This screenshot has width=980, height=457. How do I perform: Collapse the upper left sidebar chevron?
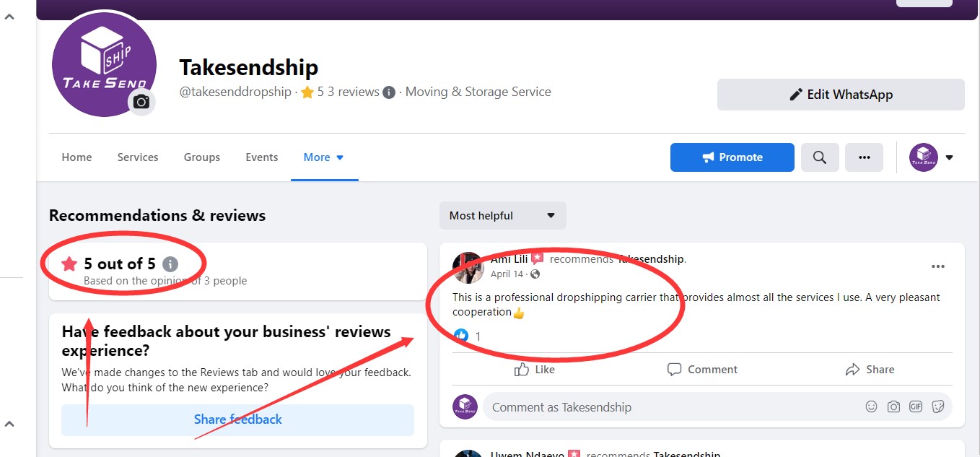[x=10, y=17]
